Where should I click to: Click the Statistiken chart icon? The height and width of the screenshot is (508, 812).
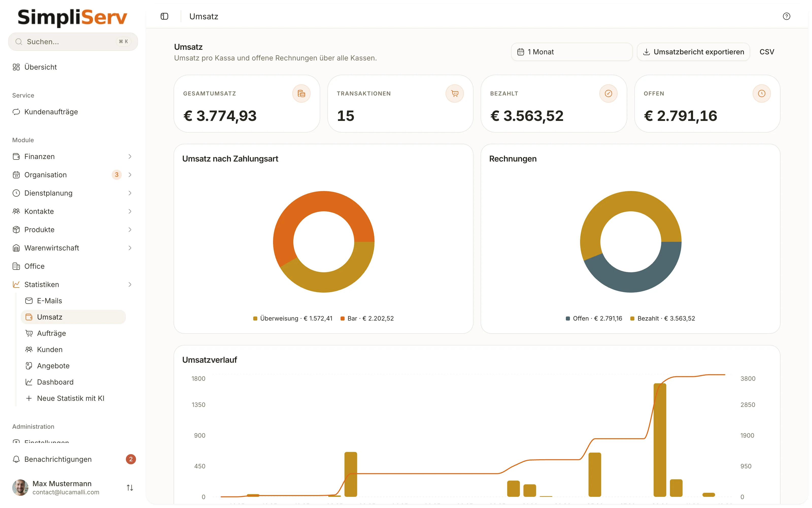pyautogui.click(x=16, y=284)
